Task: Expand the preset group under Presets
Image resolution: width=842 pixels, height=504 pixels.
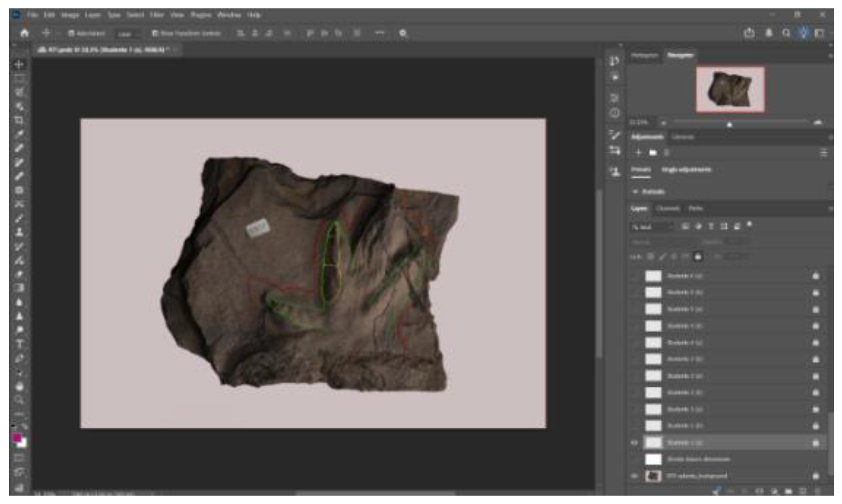Action: coord(635,191)
